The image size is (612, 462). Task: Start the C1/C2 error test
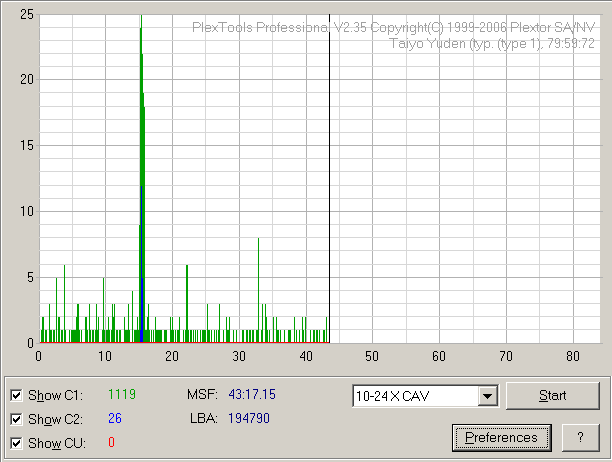coord(553,396)
